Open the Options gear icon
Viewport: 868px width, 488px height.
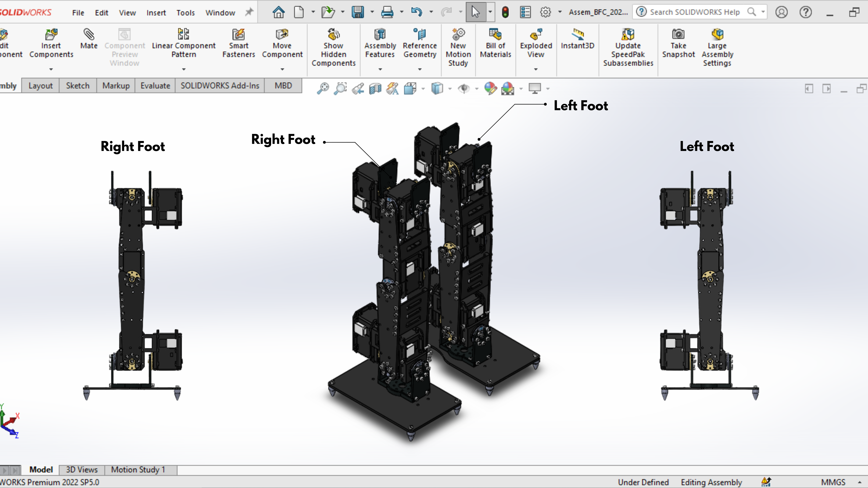click(x=545, y=12)
